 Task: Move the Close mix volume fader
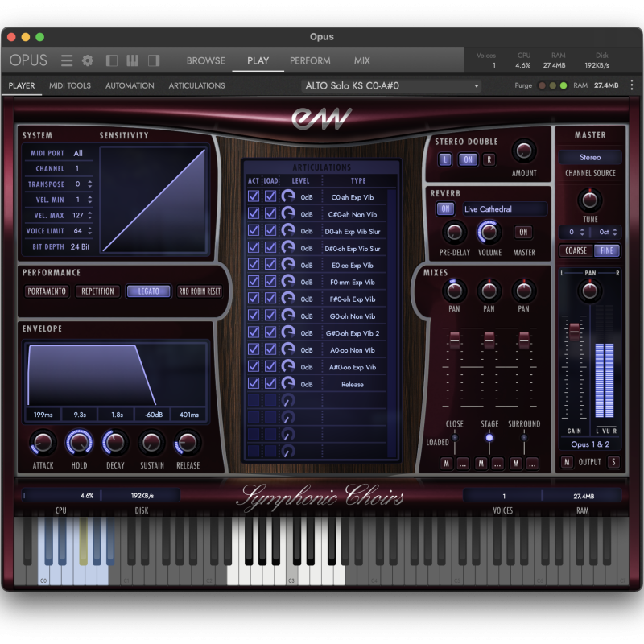click(454, 341)
